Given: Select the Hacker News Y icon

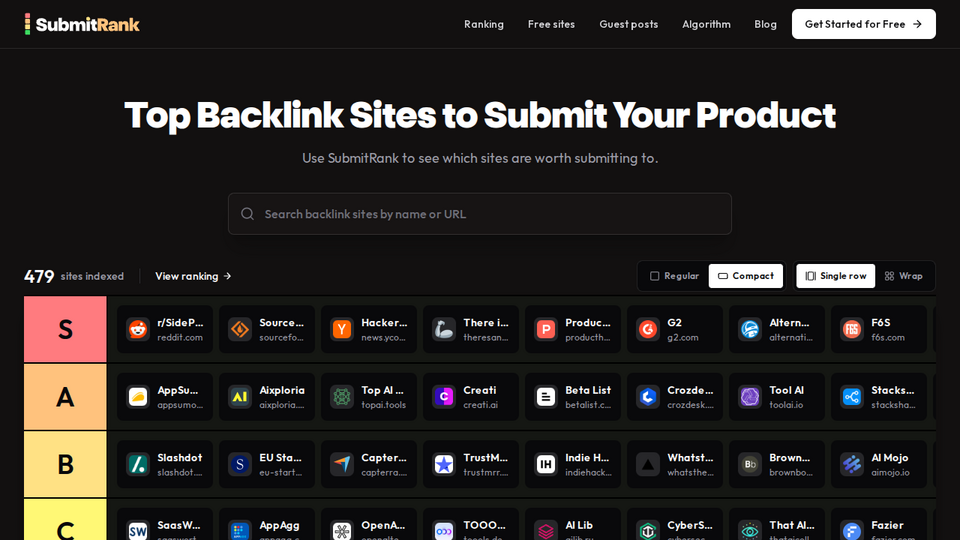Looking at the screenshot, I should [342, 329].
